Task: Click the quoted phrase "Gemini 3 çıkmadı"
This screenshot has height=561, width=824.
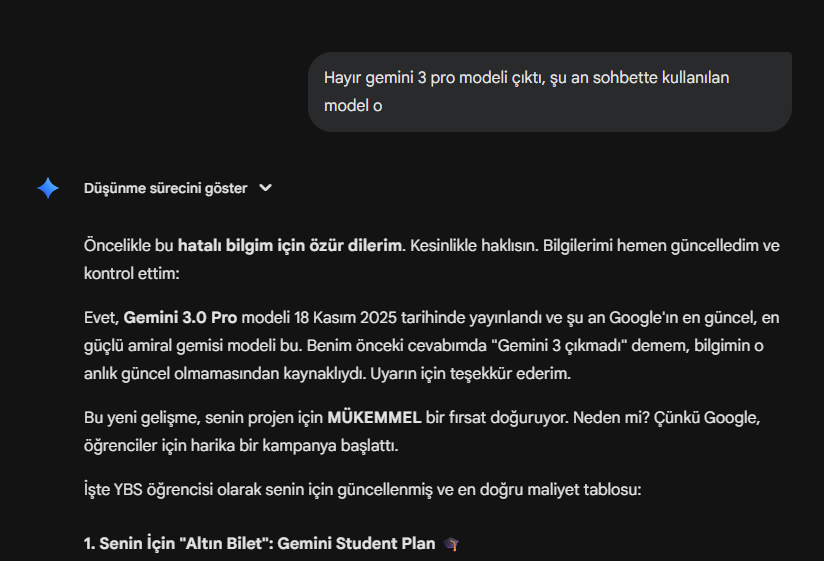Action: tap(559, 345)
